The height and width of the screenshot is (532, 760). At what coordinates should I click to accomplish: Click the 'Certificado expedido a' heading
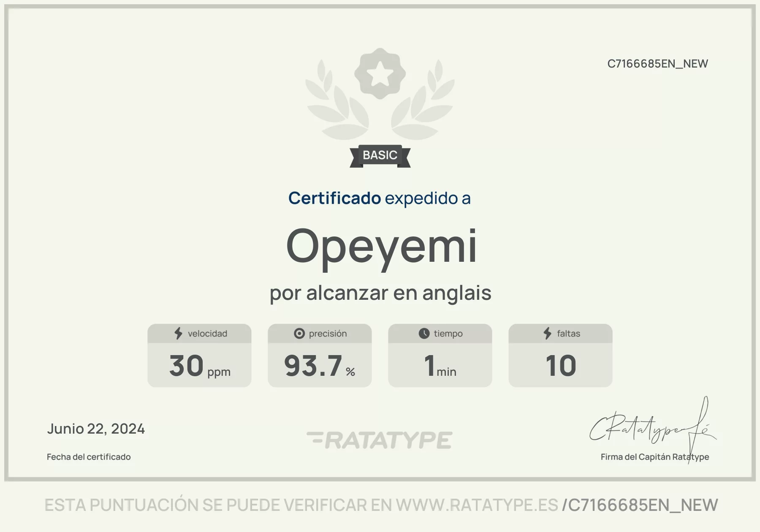tap(380, 198)
